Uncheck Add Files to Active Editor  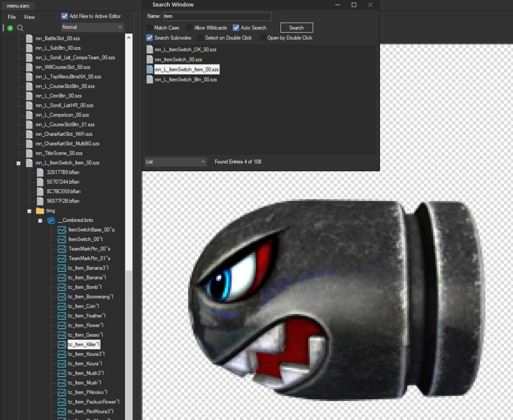point(64,16)
